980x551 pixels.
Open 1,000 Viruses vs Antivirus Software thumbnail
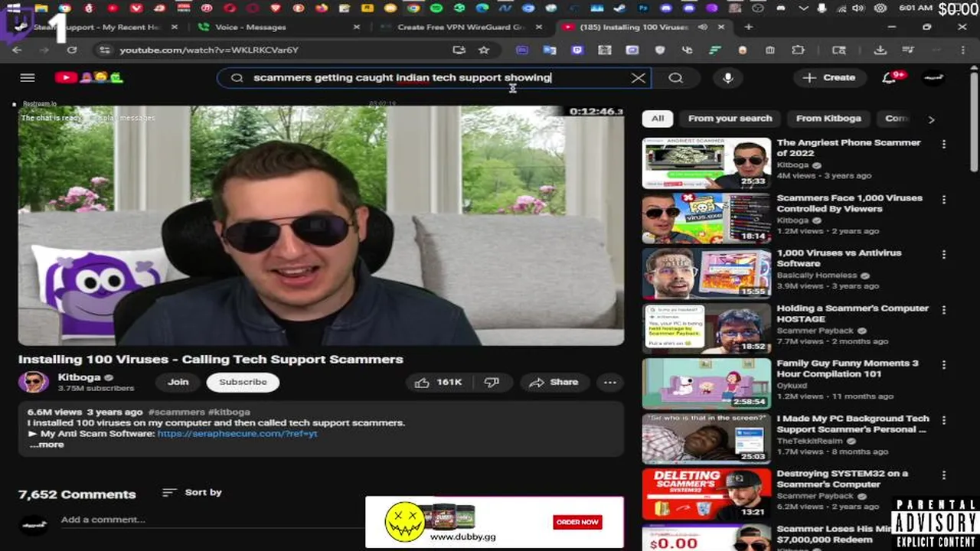706,273
